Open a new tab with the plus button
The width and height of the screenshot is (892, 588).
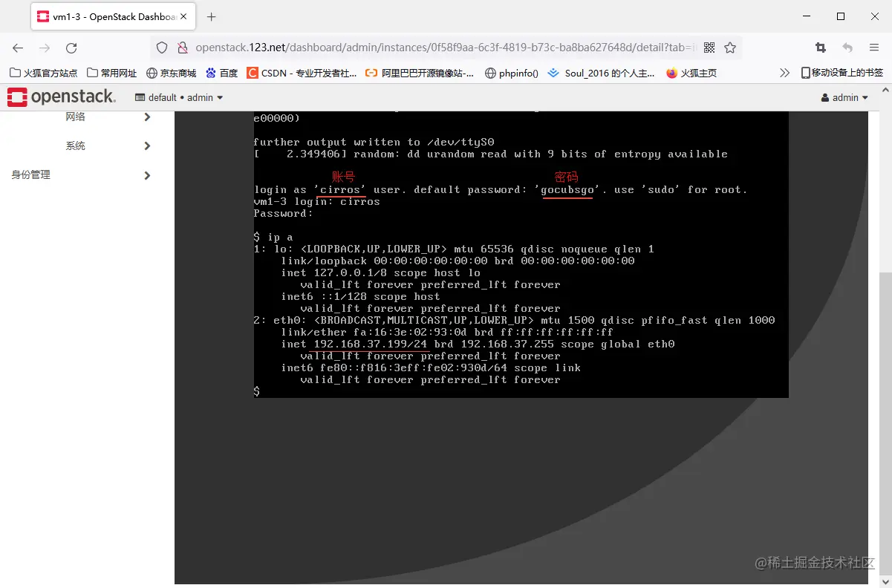(212, 16)
